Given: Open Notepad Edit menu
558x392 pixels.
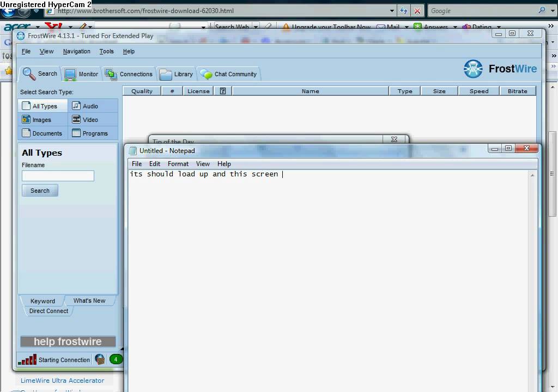Looking at the screenshot, I should pyautogui.click(x=154, y=164).
